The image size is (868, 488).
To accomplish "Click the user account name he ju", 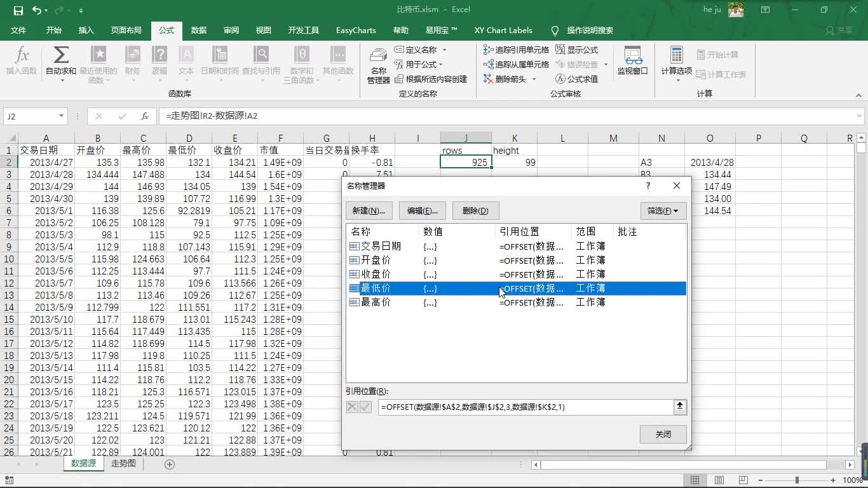I will click(x=713, y=10).
